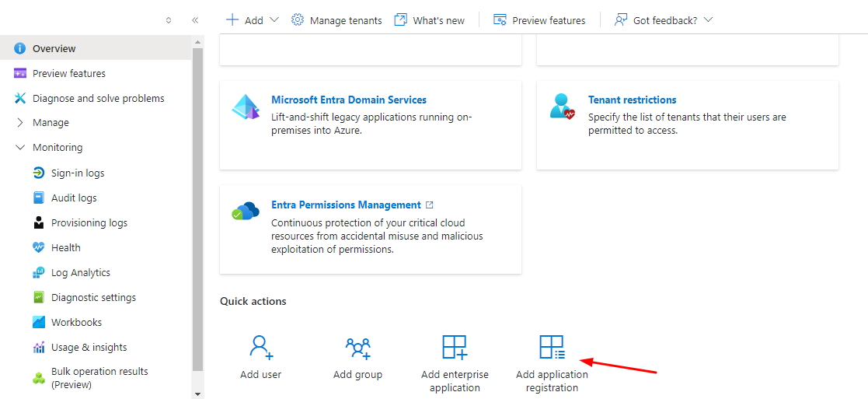Open the Microsoft Entra Domain Services link
The width and height of the screenshot is (868, 399).
[349, 100]
